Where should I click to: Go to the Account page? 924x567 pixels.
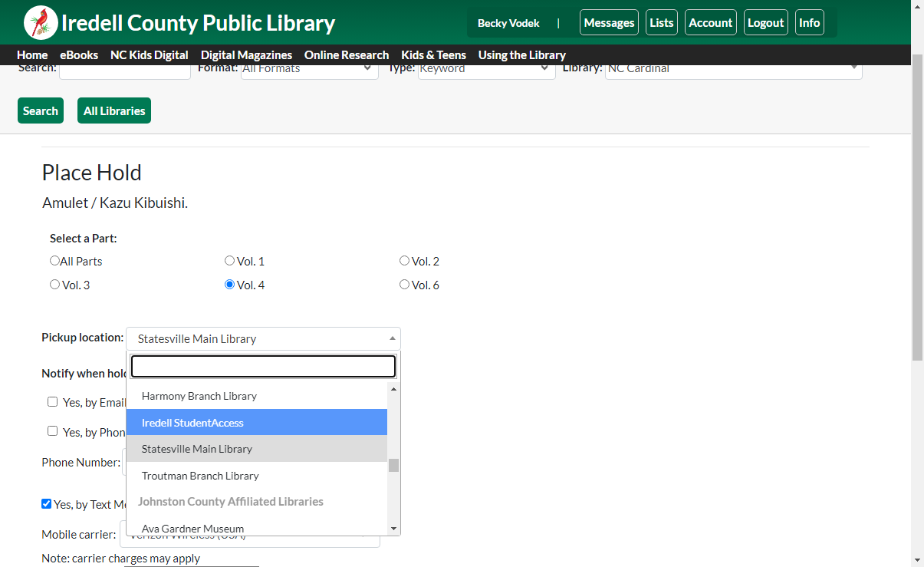tap(711, 23)
